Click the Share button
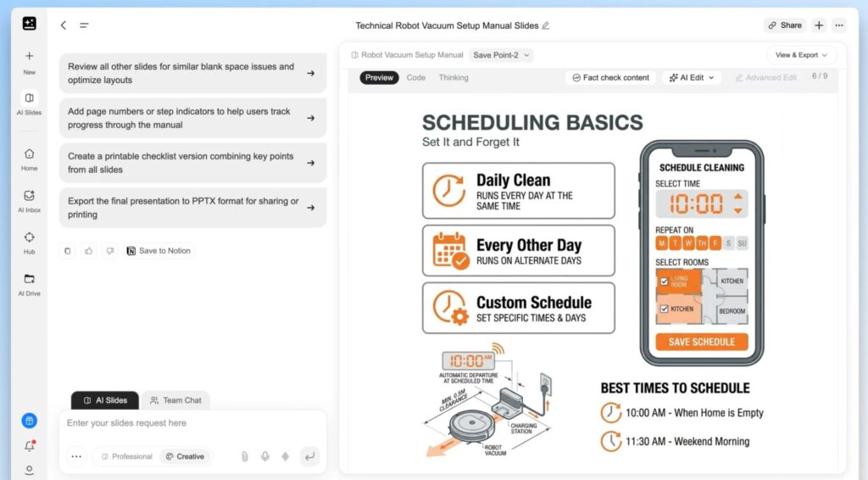868x480 pixels. click(785, 25)
